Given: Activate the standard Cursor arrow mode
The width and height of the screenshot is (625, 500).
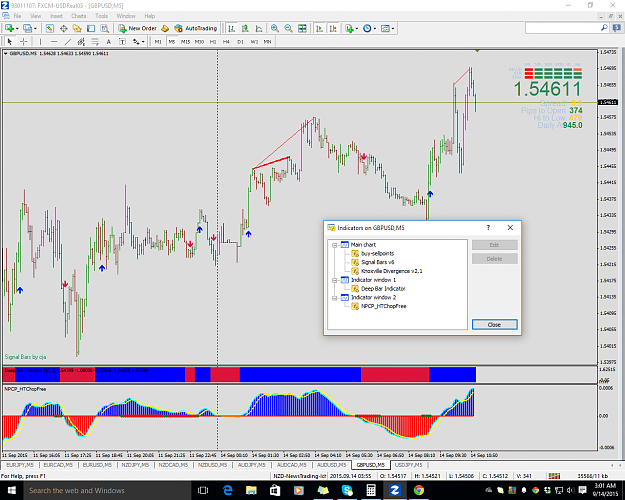Looking at the screenshot, I should tap(10, 41).
